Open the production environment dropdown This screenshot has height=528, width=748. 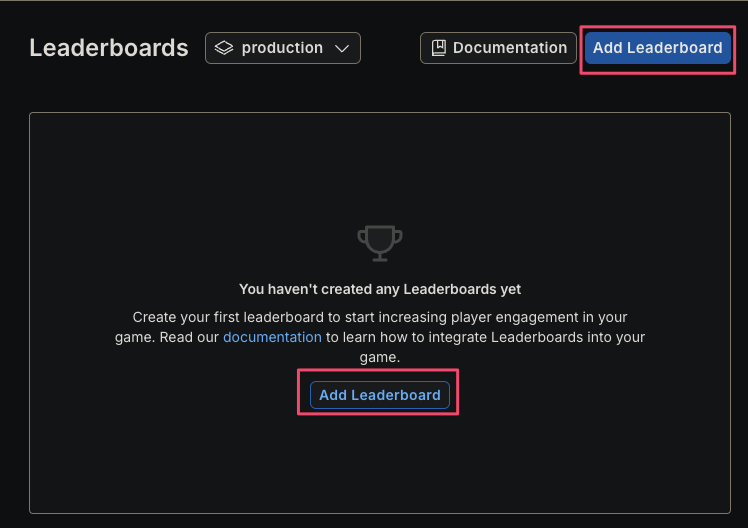click(283, 48)
